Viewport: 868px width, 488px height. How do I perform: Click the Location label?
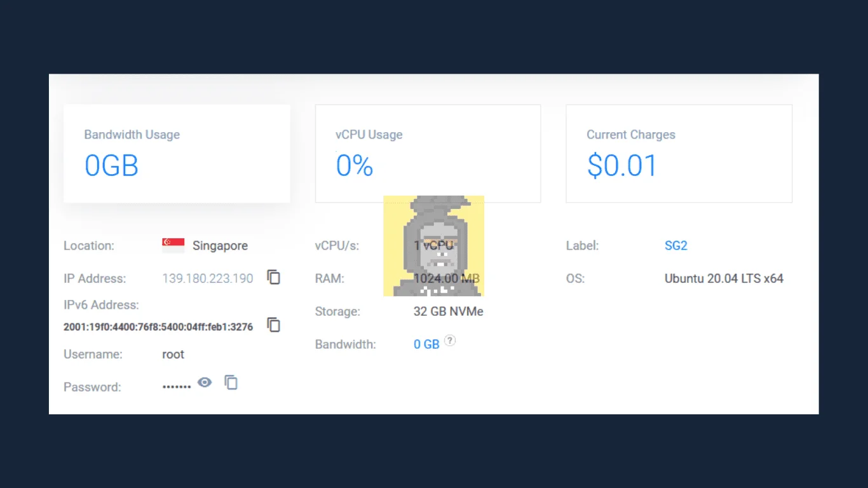(89, 246)
